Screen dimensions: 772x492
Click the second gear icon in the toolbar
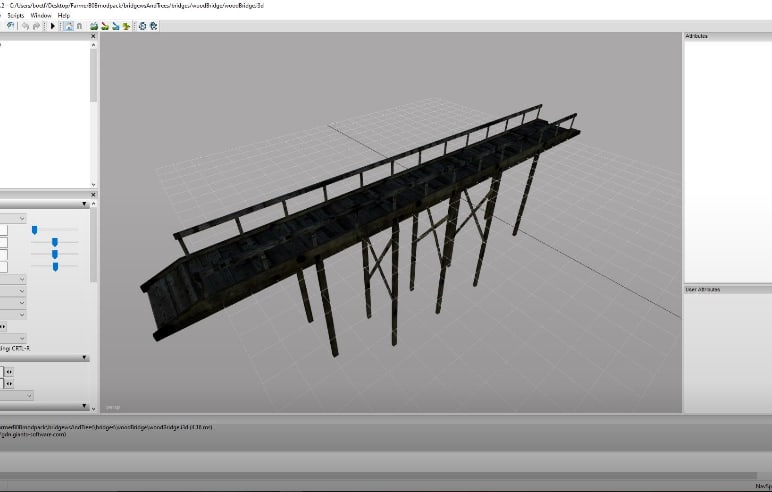[153, 26]
